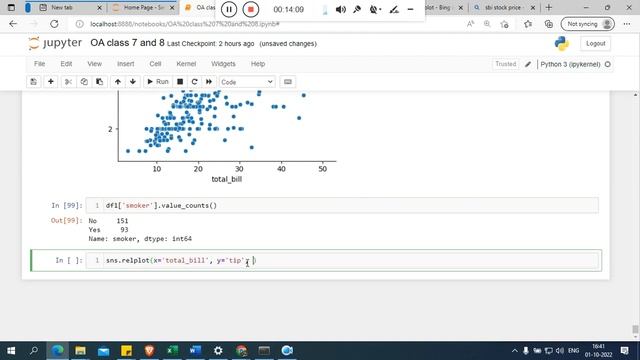Screen dimensions: 640x360
Task: Save and checkpoint the notebook
Action: (33, 82)
